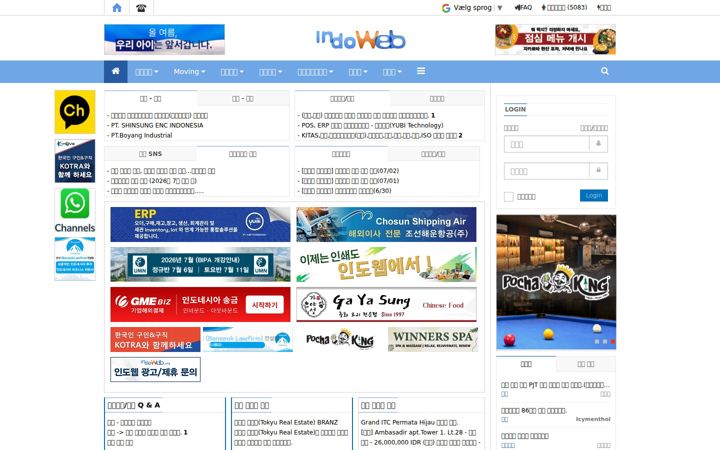Click the user silhouette icon beside the username field
720x450 pixels.
pos(598,144)
